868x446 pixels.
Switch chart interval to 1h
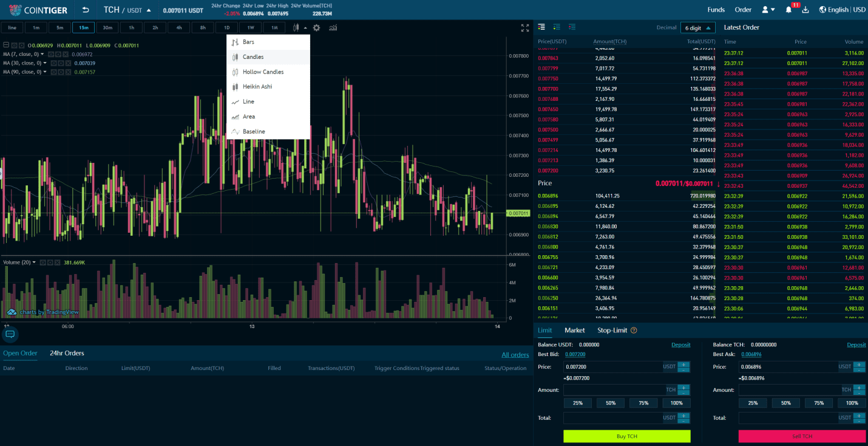click(131, 27)
